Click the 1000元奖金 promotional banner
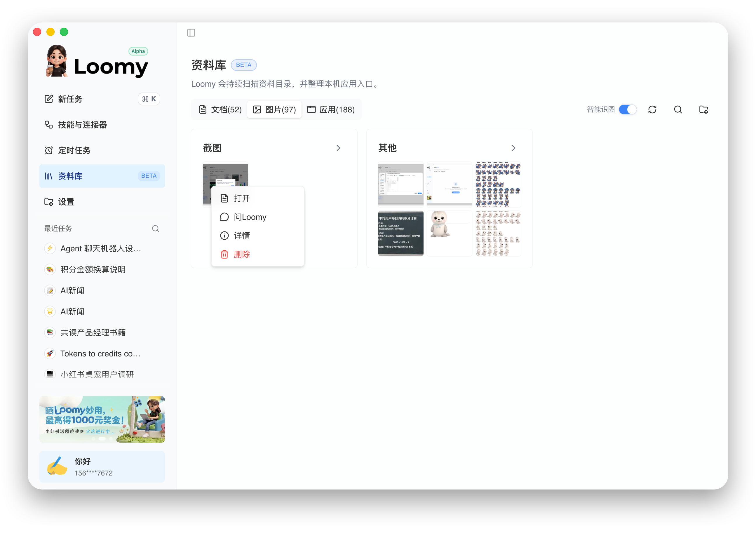This screenshot has height=533, width=756. [102, 419]
